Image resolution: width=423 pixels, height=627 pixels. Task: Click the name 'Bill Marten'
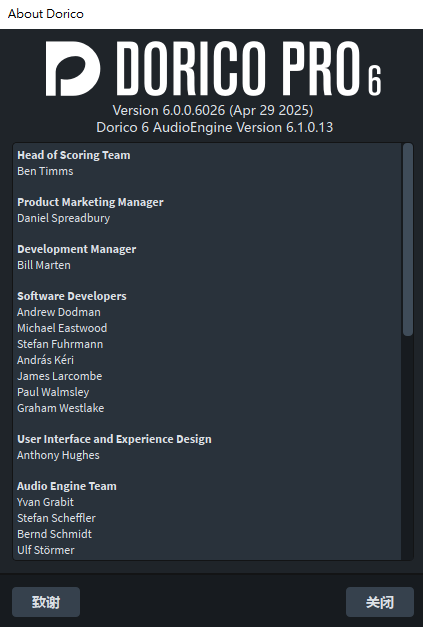(x=44, y=265)
